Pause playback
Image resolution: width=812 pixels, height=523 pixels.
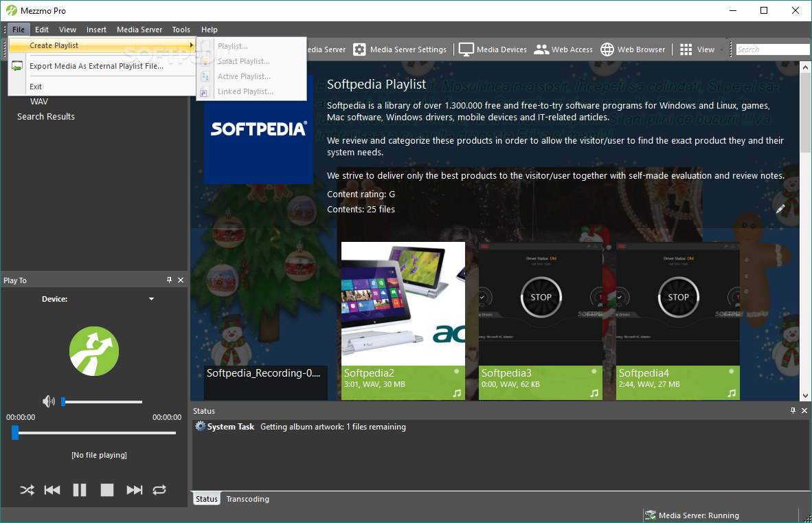point(80,490)
